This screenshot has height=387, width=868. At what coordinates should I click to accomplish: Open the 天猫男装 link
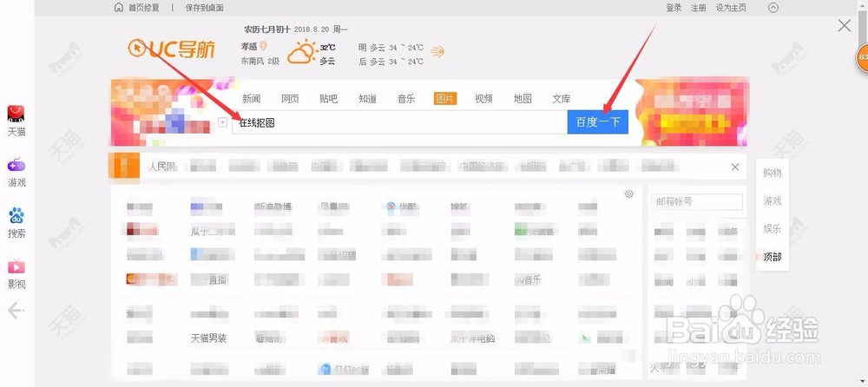pos(208,338)
